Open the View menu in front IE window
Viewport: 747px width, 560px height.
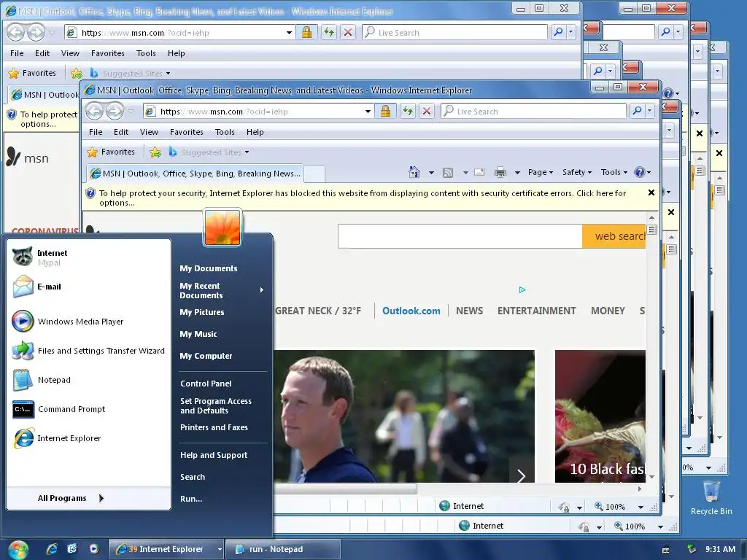click(149, 132)
